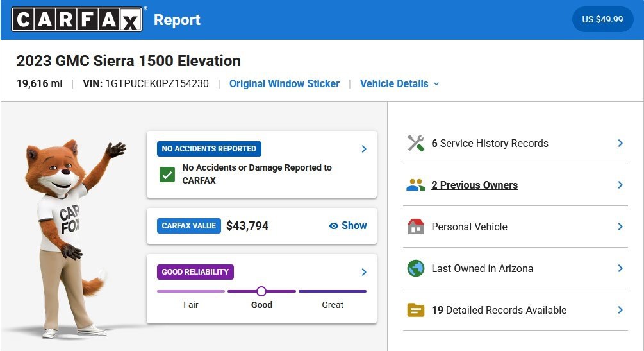The height and width of the screenshot is (351, 644).
Task: Click the 19,616 mi mileage text
Action: 39,83
